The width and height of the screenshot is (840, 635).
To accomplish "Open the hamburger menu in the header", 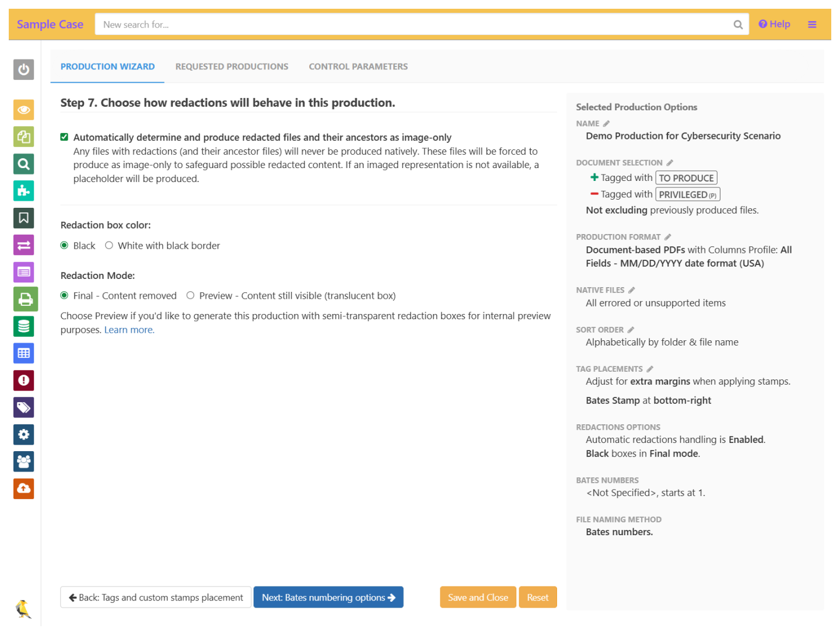I will pyautogui.click(x=811, y=25).
